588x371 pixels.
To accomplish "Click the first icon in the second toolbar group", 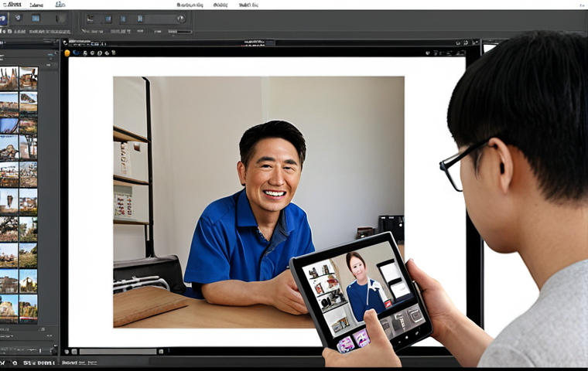I will [90, 19].
